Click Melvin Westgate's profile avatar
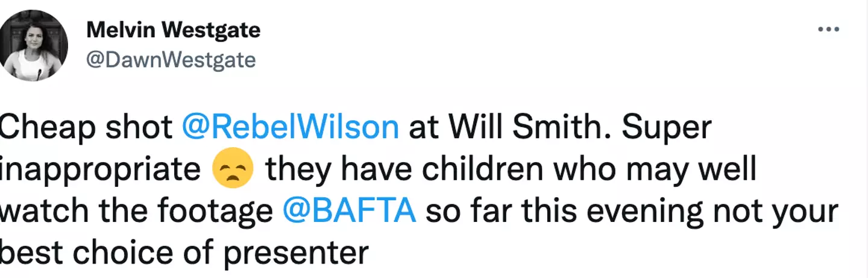The width and height of the screenshot is (868, 278). point(34,45)
